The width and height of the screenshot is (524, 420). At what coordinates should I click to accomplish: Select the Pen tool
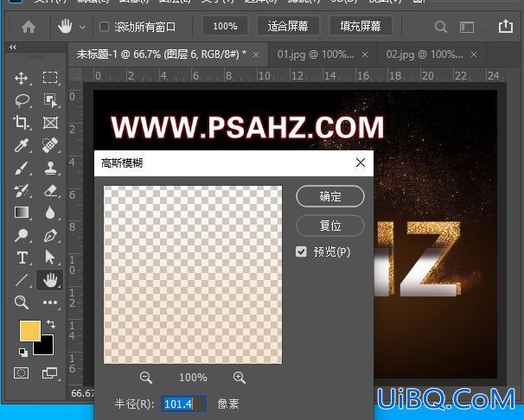pyautogui.click(x=50, y=235)
